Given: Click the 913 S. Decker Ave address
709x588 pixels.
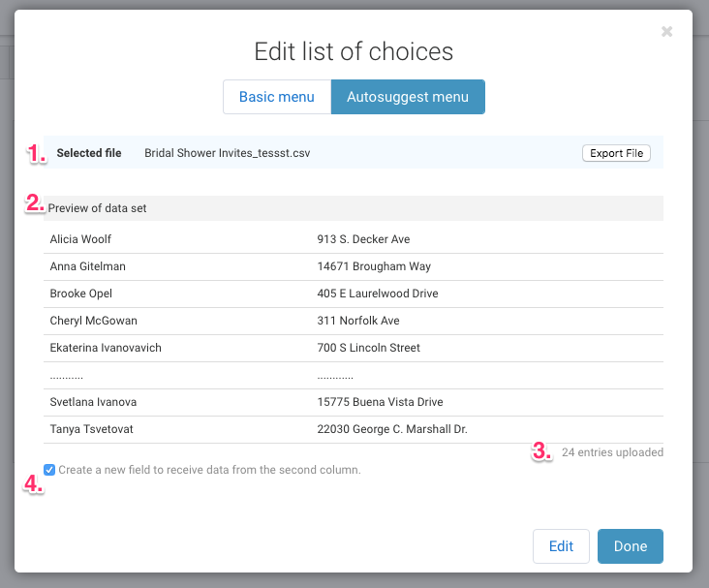Looking at the screenshot, I should 364,239.
